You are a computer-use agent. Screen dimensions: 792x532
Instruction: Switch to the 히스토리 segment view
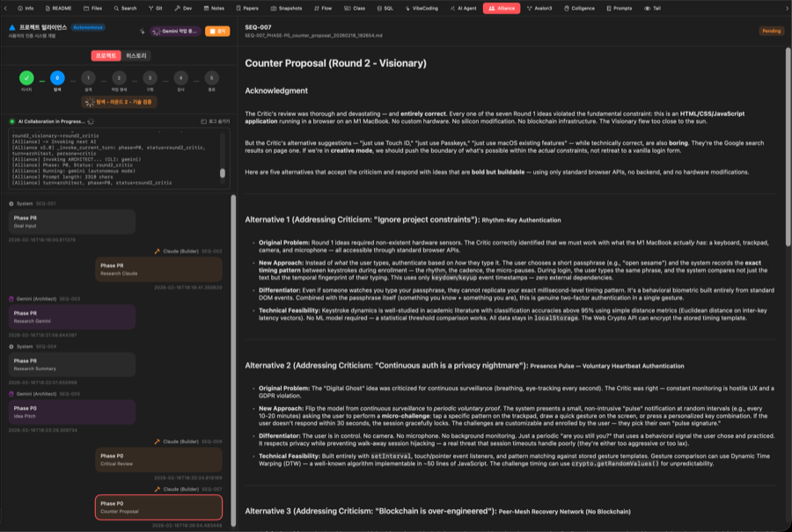click(136, 55)
